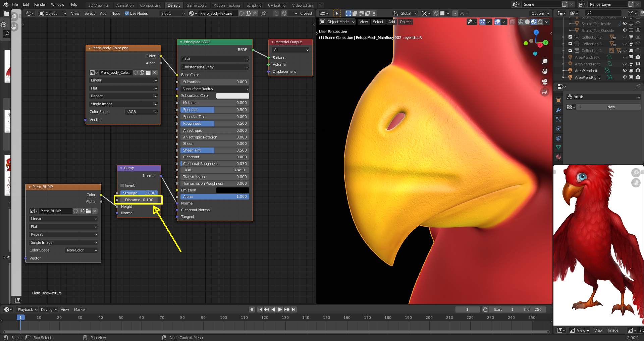Enable Invert in the Bump node

point(122,185)
